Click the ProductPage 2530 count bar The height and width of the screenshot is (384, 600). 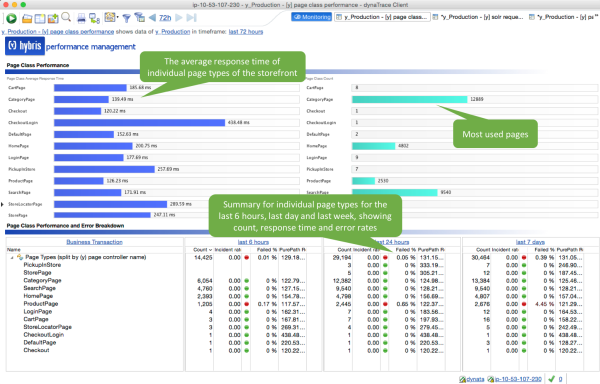pyautogui.click(x=364, y=181)
